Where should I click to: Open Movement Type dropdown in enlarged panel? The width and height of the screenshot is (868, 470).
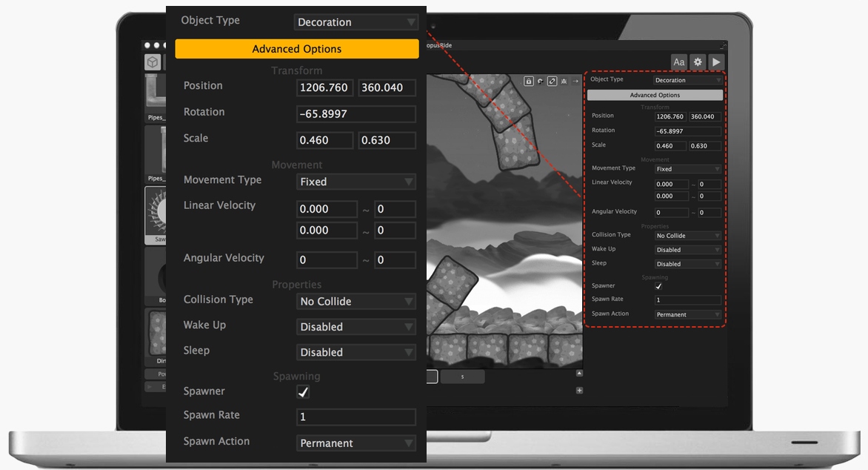pyautogui.click(x=356, y=182)
